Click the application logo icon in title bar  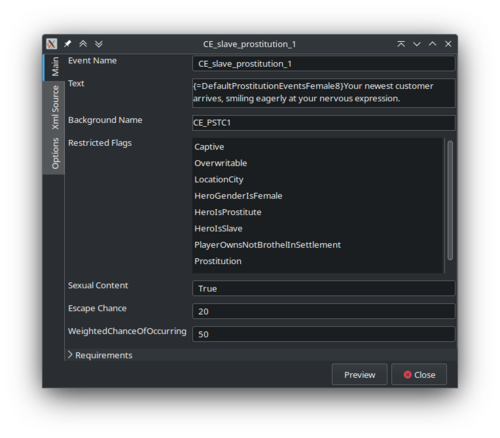[52, 44]
